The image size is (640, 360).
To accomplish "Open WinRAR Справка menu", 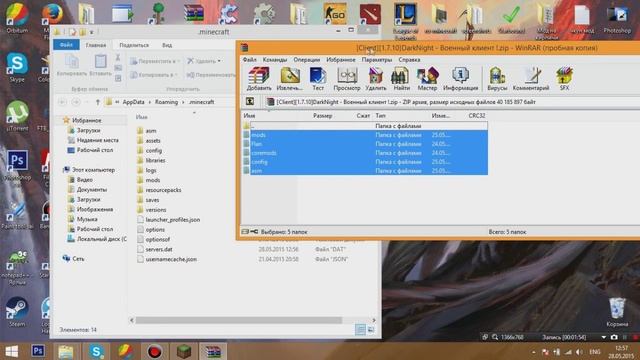I will point(409,60).
